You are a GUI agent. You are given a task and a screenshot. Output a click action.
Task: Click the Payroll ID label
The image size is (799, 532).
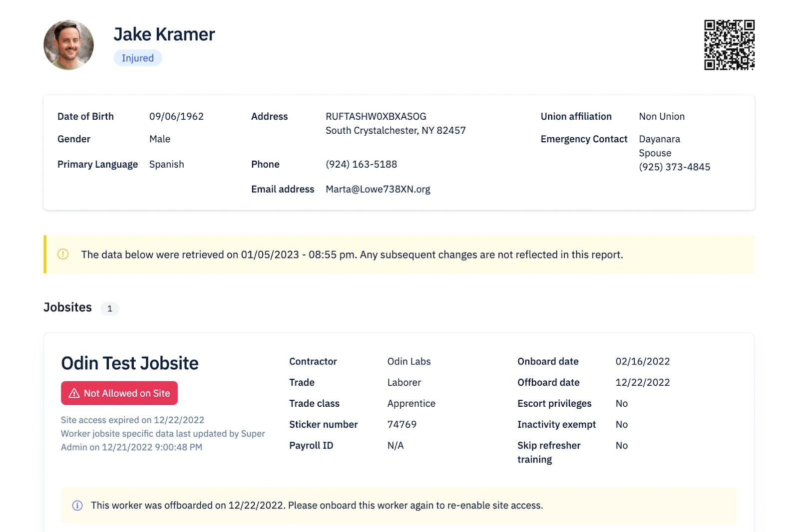point(311,445)
